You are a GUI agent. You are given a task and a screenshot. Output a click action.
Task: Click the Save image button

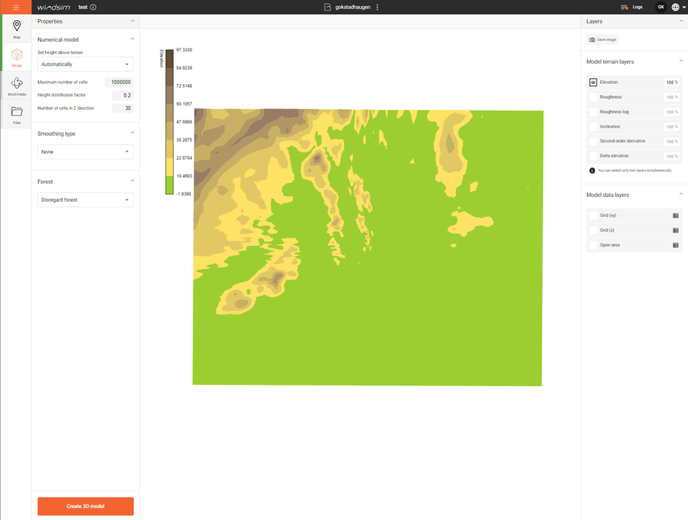coord(603,40)
